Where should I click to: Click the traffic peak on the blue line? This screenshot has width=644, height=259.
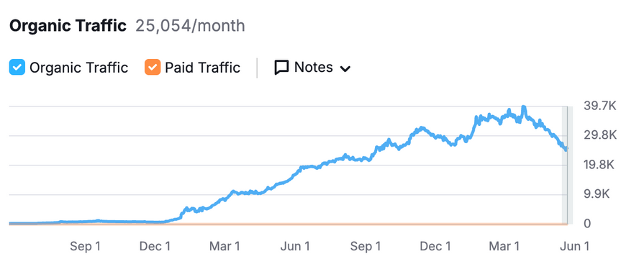[x=523, y=107]
